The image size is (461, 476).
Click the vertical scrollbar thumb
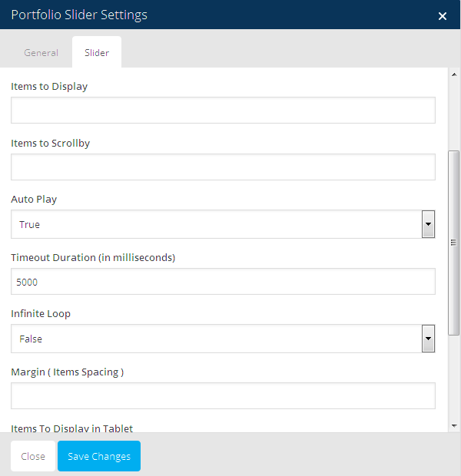pyautogui.click(x=454, y=242)
